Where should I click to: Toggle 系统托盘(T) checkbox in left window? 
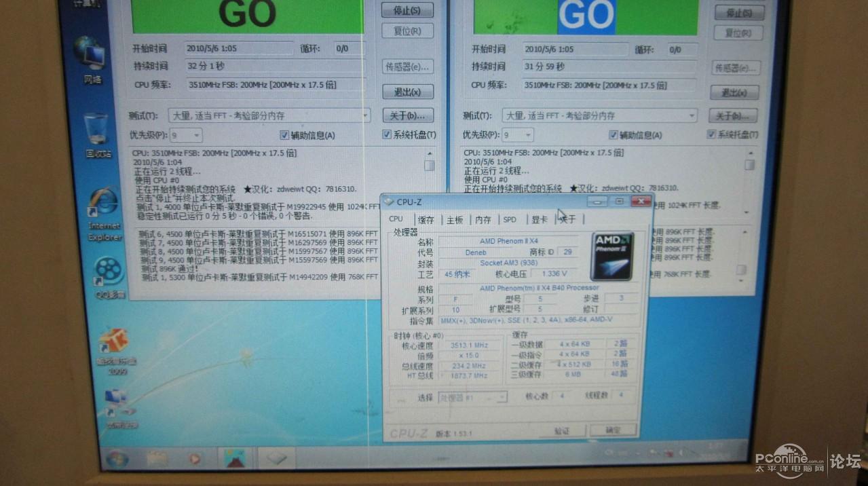coord(387,134)
